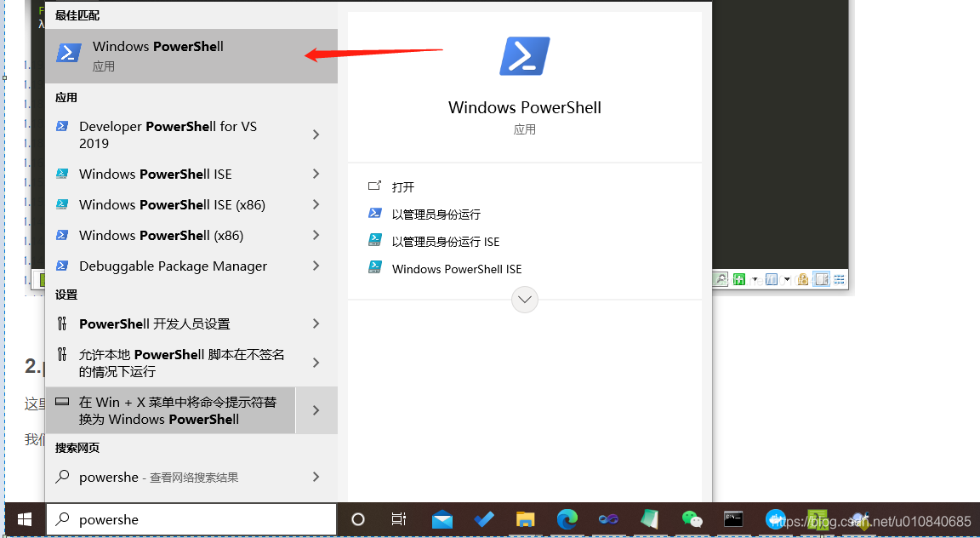Open the purple infinity Visual Studio icon

(x=608, y=519)
